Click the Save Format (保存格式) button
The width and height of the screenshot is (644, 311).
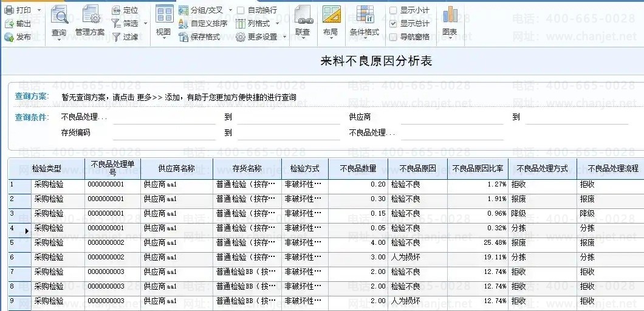[x=200, y=37]
